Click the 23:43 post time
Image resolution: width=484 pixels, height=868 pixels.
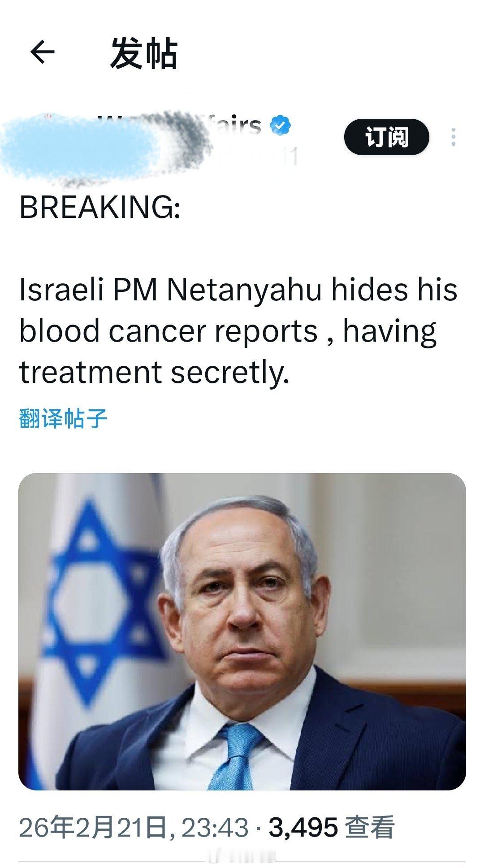[x=215, y=827]
